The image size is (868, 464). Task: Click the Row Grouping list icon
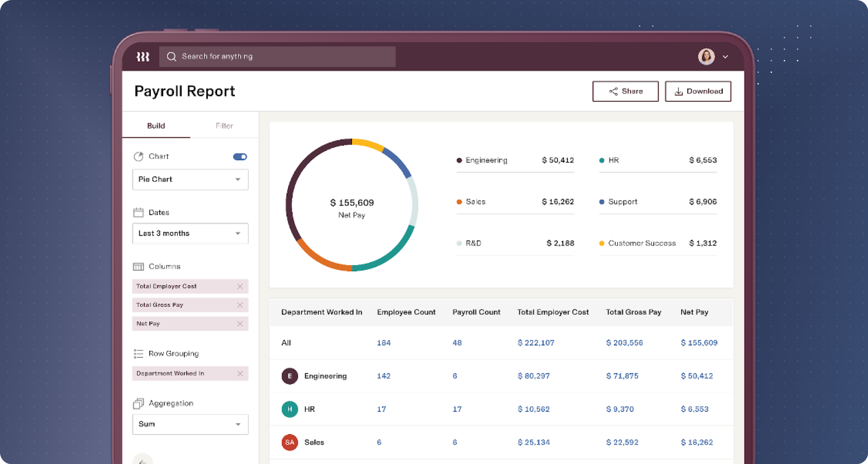[139, 353]
